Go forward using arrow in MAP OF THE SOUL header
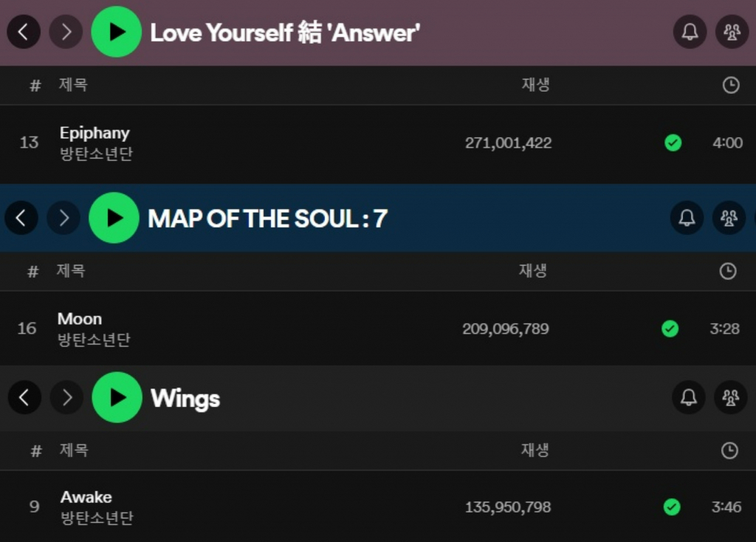 click(63, 218)
